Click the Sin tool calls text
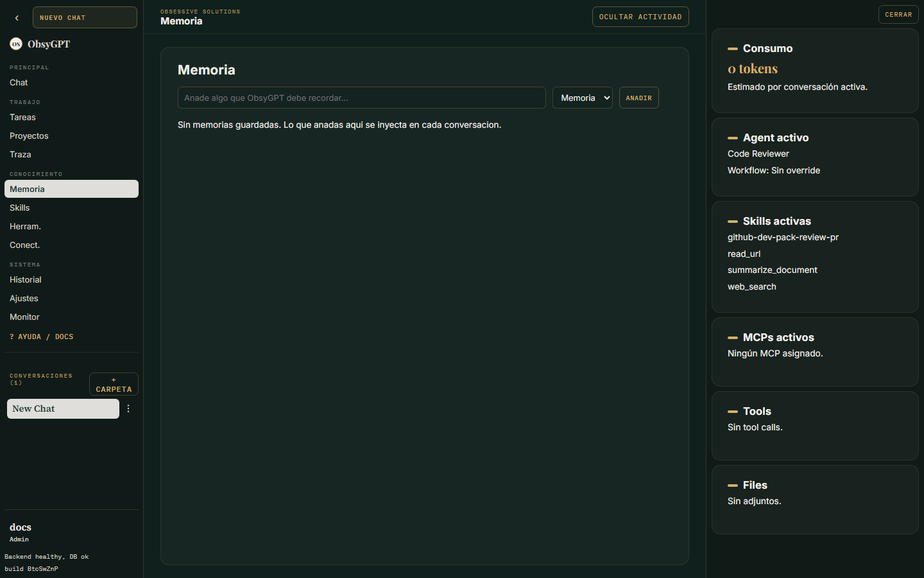 pos(755,427)
